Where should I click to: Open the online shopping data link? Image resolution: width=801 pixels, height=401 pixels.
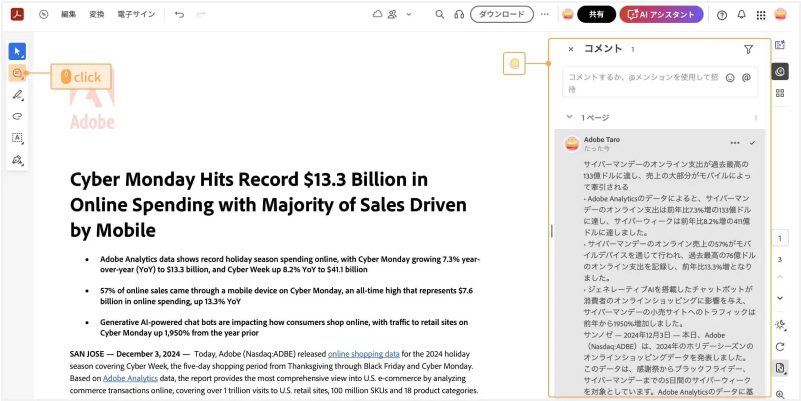point(364,353)
